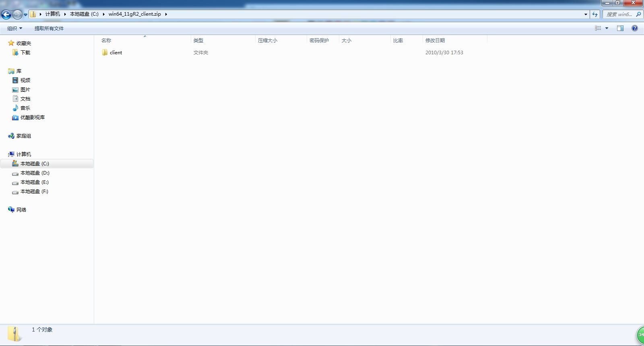Click the 家庭组 icon

11,136
